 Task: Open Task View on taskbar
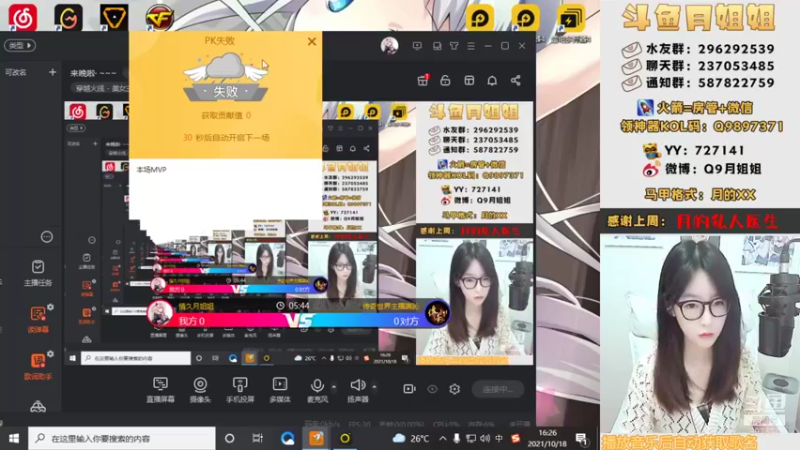258,438
